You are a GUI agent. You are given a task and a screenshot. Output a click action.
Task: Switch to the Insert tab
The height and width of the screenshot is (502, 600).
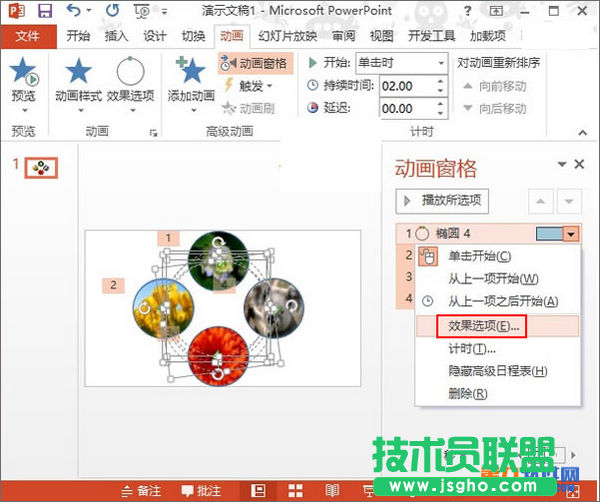coord(116,36)
